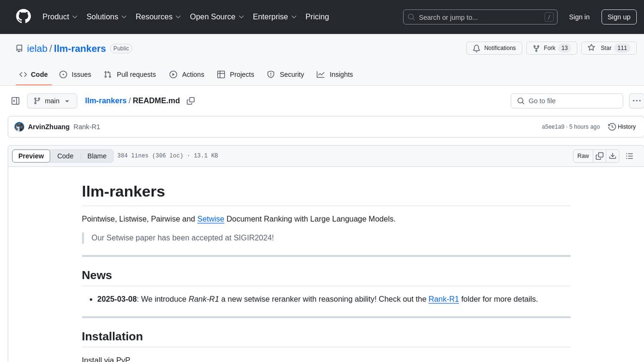
Task: Click the ArvinZhuang author avatar
Action: coord(19,127)
